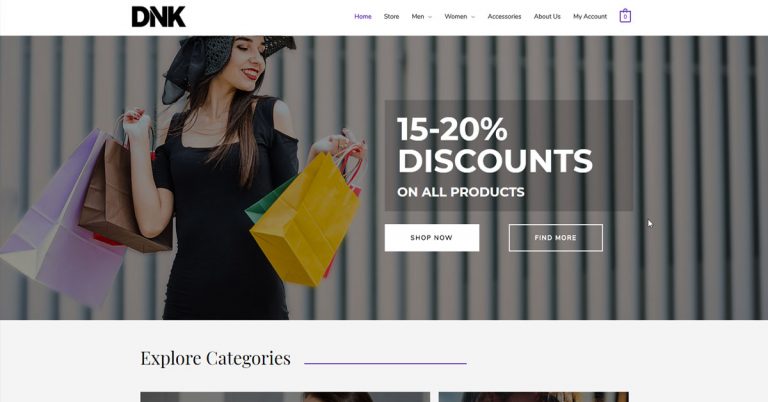The image size is (768, 402).
Task: Open the Men menu link
Action: [x=418, y=17]
